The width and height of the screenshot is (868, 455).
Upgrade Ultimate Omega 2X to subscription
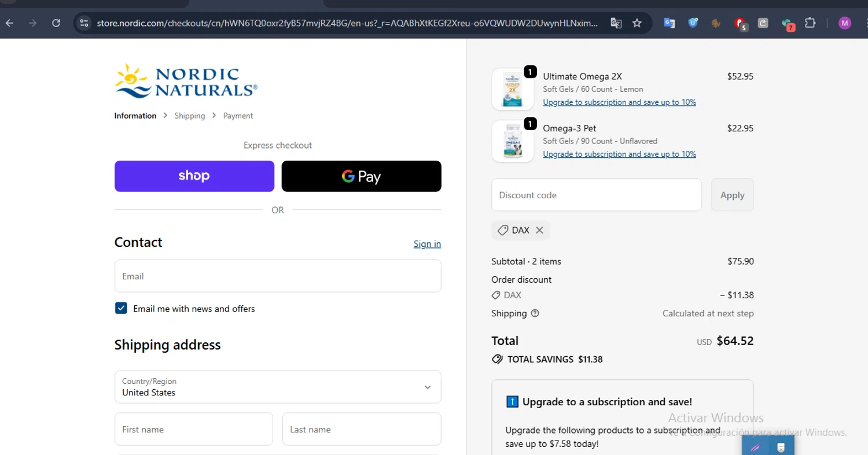tap(619, 102)
